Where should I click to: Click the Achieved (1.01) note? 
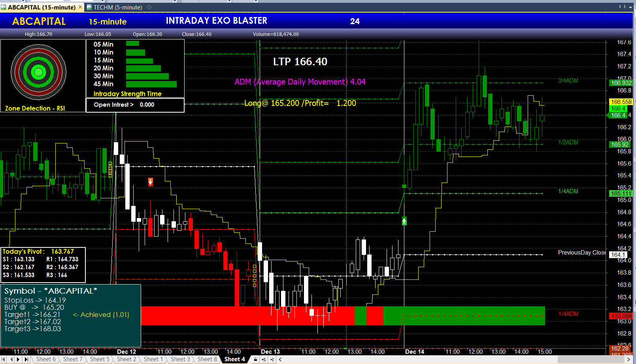101,315
